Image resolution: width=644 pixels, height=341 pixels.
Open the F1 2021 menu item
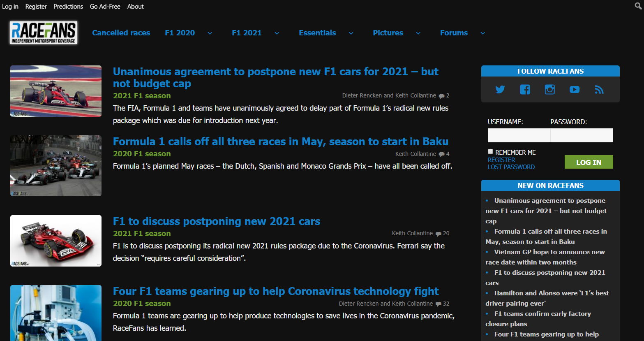[x=247, y=33]
